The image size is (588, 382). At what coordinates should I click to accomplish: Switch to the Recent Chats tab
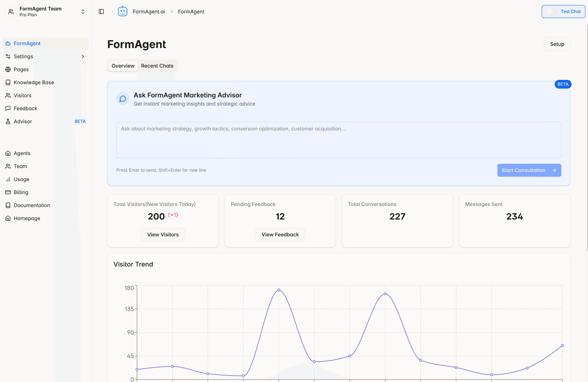coord(157,66)
